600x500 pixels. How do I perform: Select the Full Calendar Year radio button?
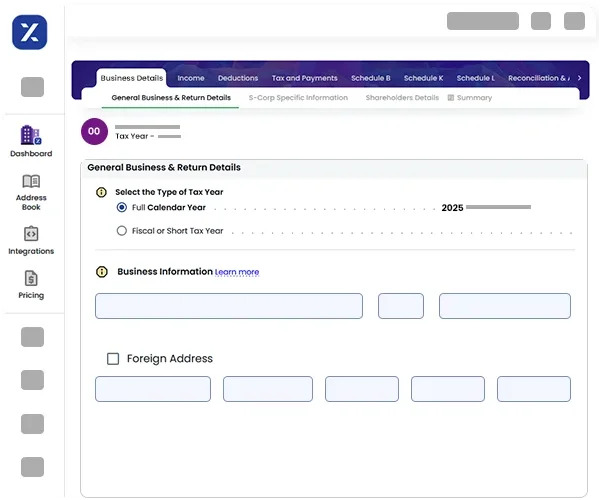[x=122, y=208]
